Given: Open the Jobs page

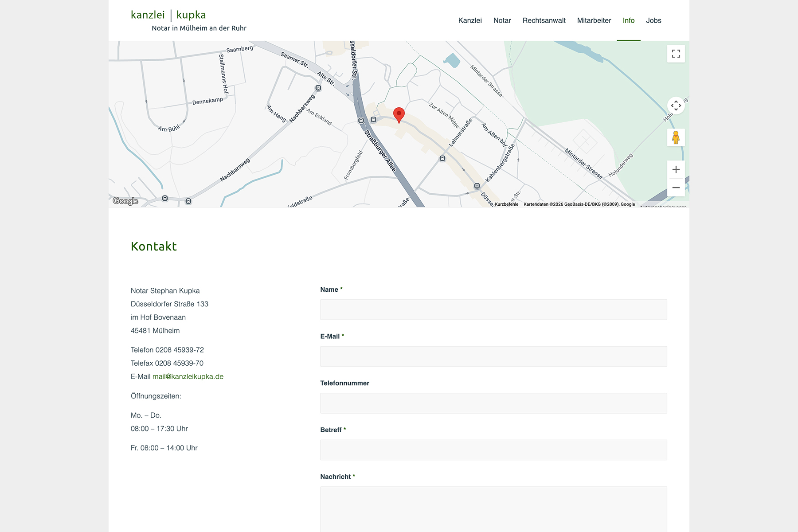Looking at the screenshot, I should (653, 20).
